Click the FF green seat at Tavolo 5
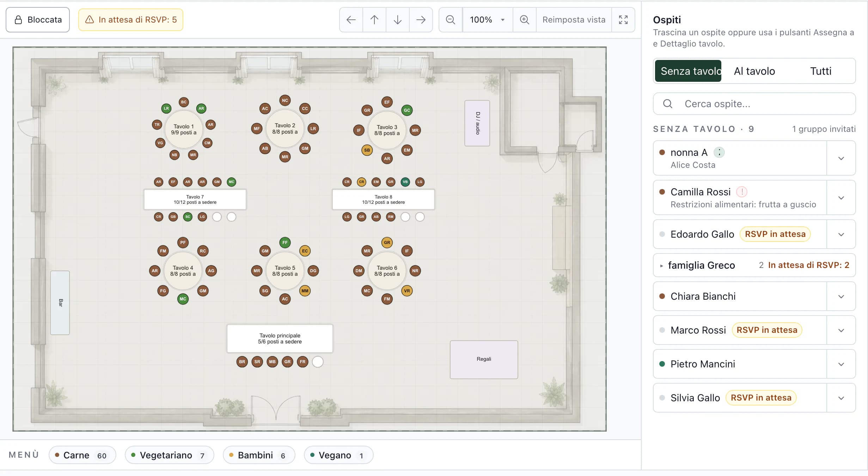 tap(285, 243)
